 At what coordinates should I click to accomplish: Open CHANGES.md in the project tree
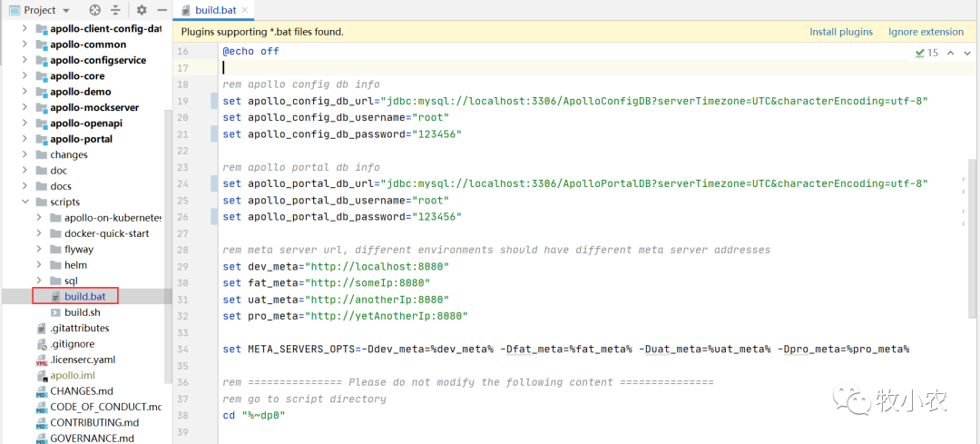point(81,391)
